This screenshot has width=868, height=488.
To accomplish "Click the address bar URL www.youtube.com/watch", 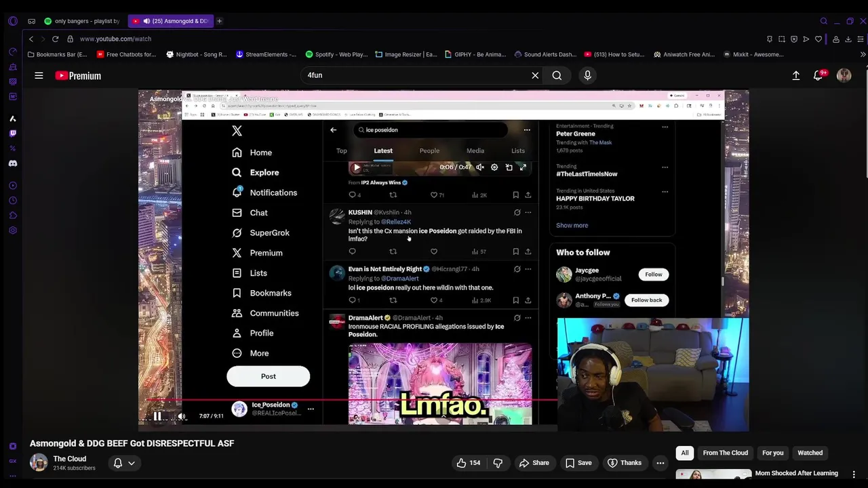I will 115,39.
